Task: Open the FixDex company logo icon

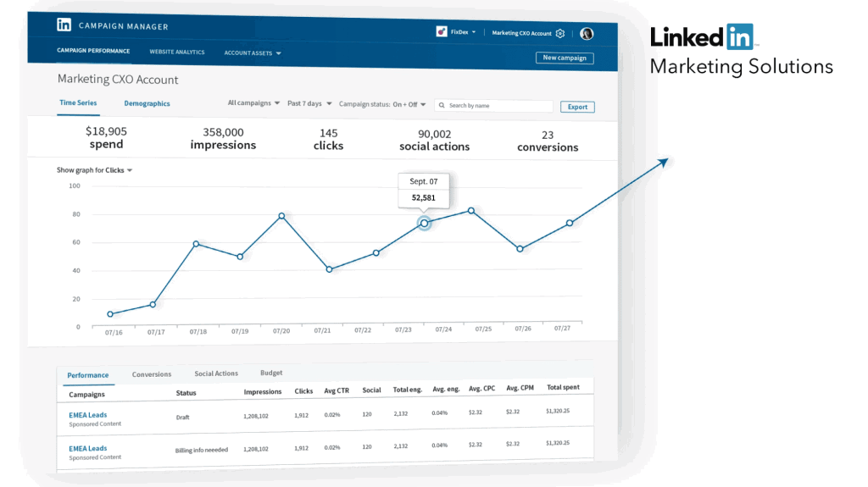Action: (x=441, y=31)
